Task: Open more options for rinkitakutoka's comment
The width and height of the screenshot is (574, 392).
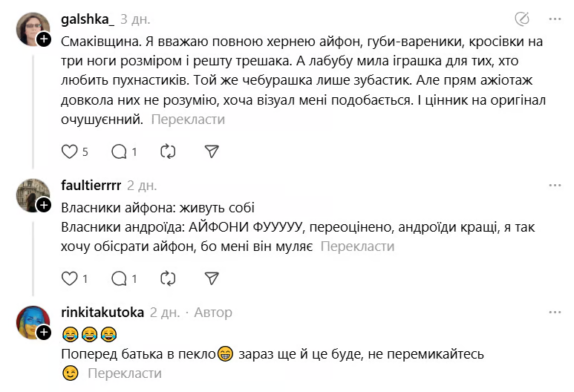Action: click(x=555, y=313)
